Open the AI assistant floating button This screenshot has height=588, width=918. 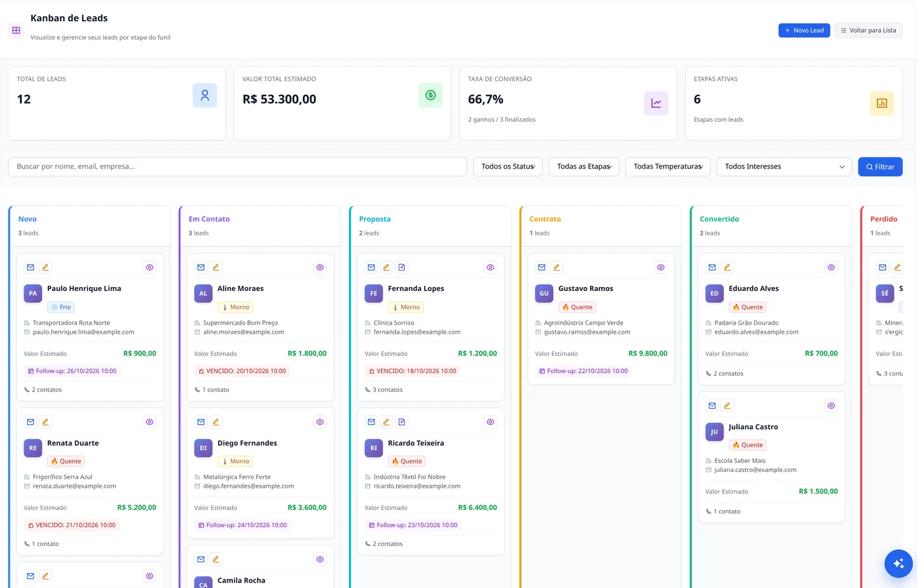(898, 564)
